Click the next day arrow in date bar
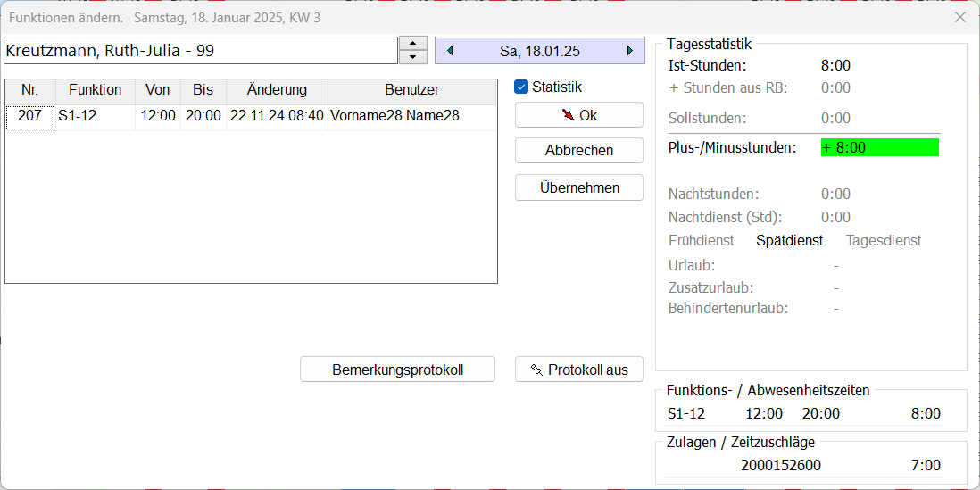Viewport: 980px width, 490px height. pos(630,51)
